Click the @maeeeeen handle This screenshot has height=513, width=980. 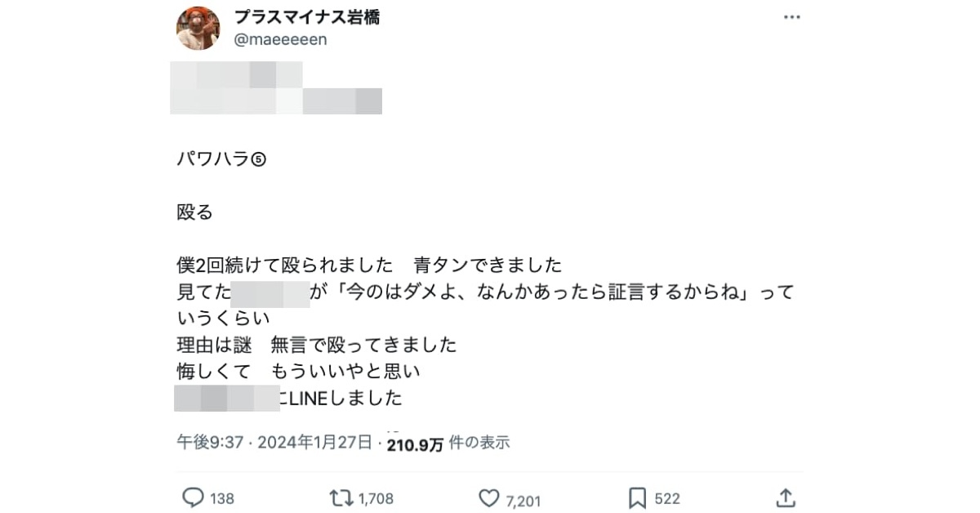pos(280,39)
